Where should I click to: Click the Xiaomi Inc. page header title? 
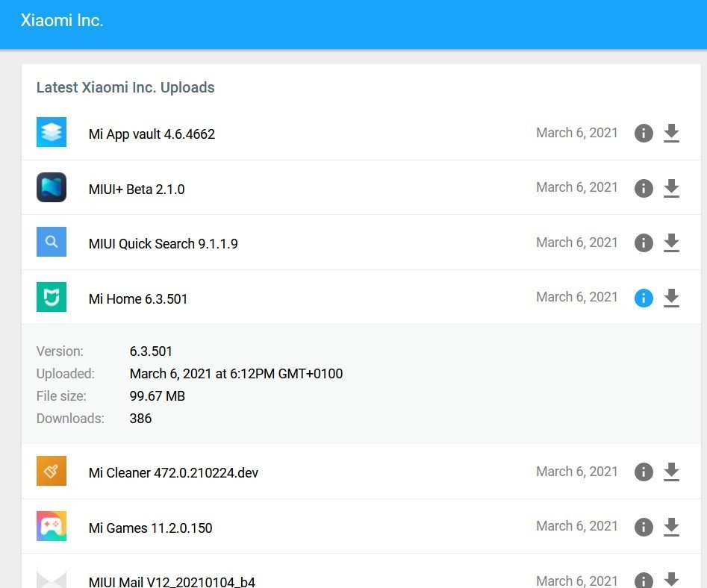pyautogui.click(x=62, y=20)
